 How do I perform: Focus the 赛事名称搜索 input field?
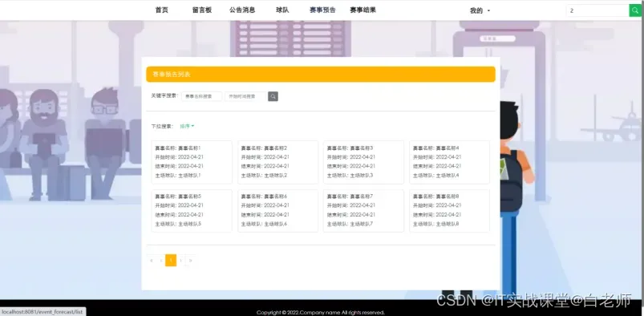(201, 96)
